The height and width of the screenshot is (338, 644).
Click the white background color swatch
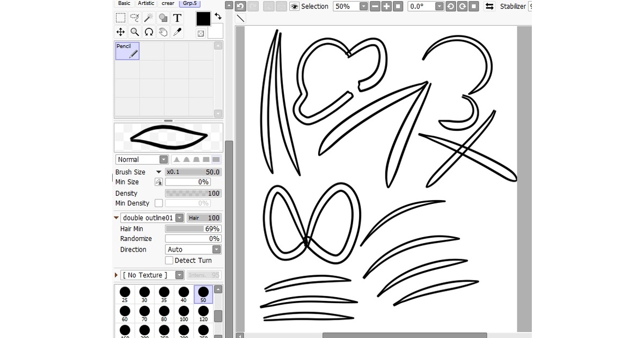click(216, 31)
